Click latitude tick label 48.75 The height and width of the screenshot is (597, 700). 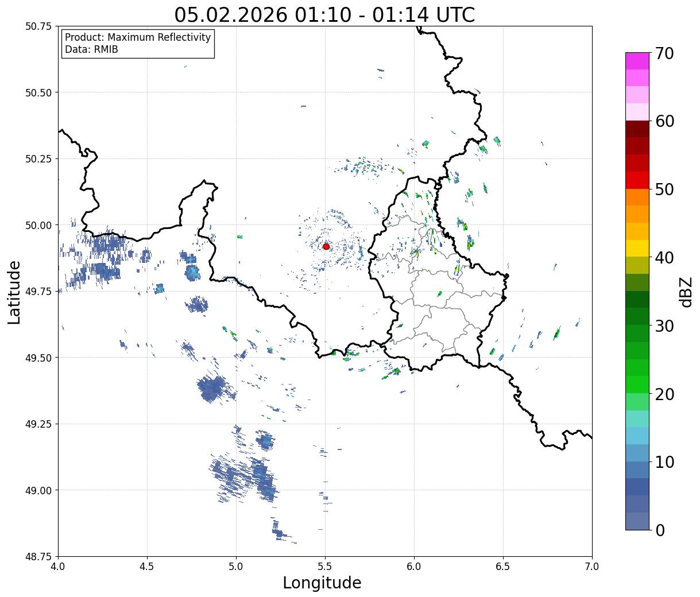38,556
